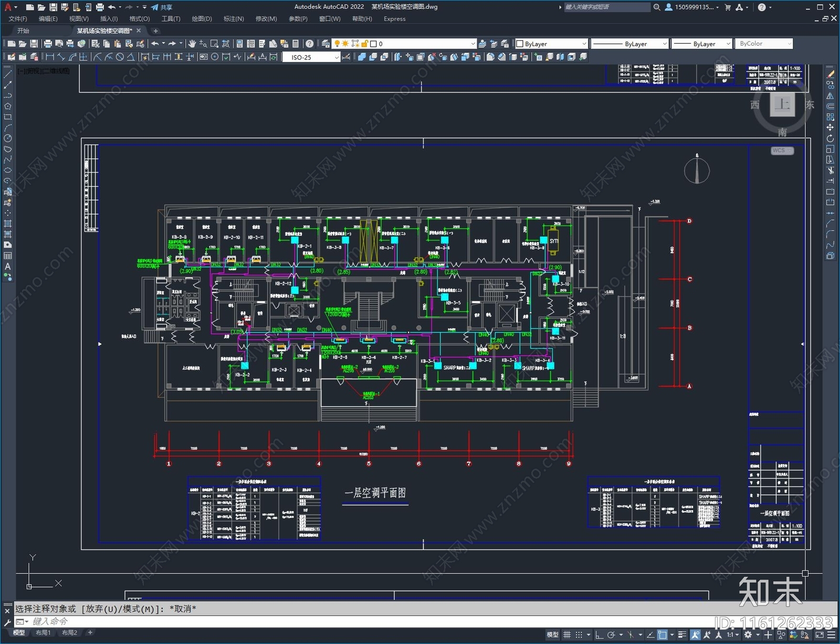The image size is (840, 644).
Task: Select the Move modify tool
Action: (830, 128)
